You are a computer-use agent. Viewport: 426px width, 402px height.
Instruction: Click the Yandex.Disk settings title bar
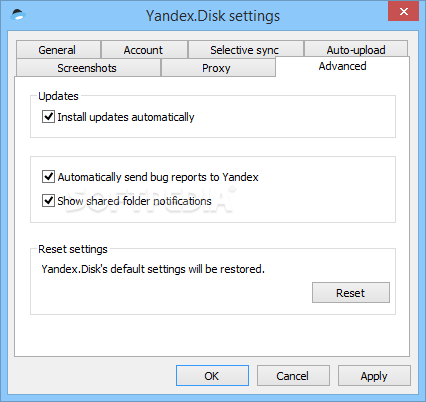click(x=213, y=15)
